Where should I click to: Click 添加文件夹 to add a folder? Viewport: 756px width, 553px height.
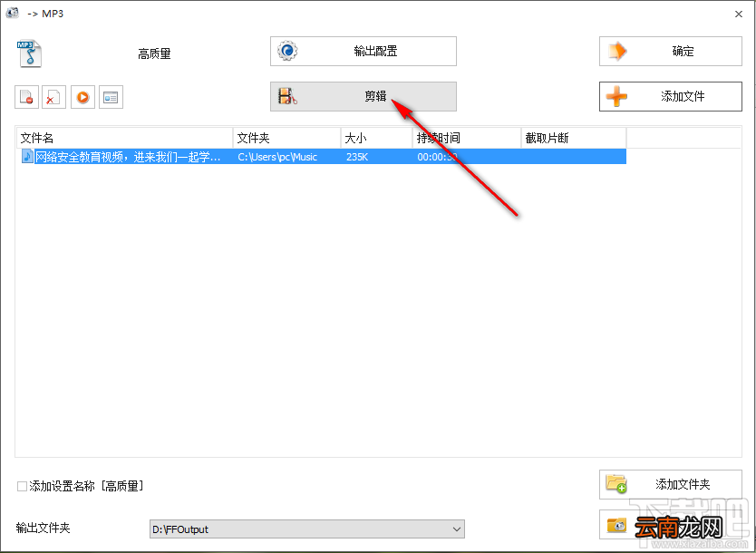[670, 484]
